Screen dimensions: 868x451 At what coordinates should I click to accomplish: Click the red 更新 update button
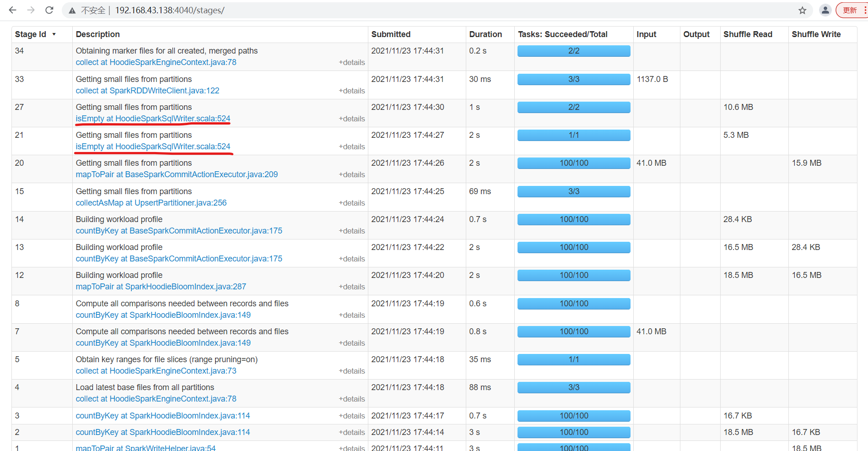click(850, 10)
